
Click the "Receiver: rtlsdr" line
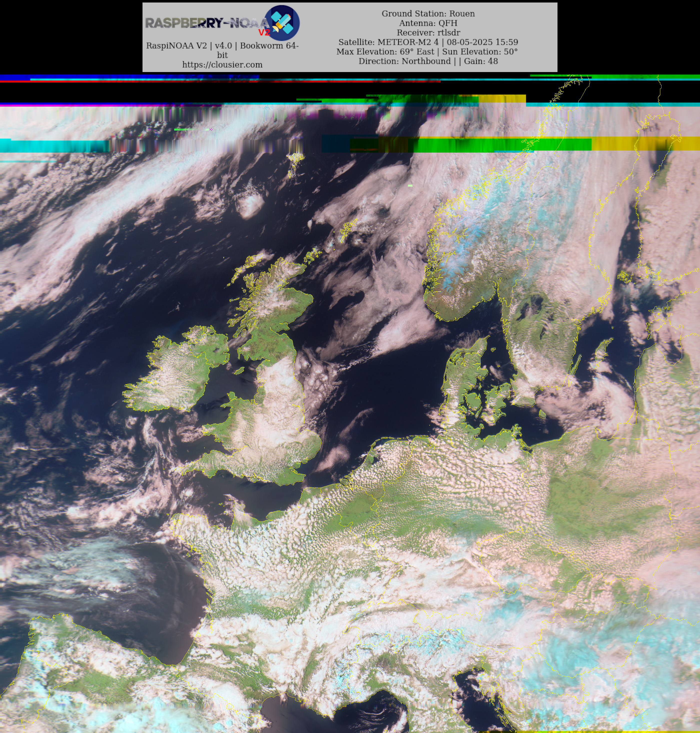[x=428, y=33]
